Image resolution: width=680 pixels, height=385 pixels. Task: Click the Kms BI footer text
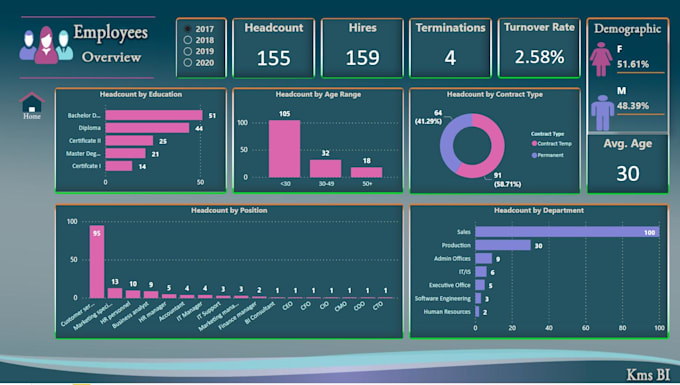[x=648, y=375]
